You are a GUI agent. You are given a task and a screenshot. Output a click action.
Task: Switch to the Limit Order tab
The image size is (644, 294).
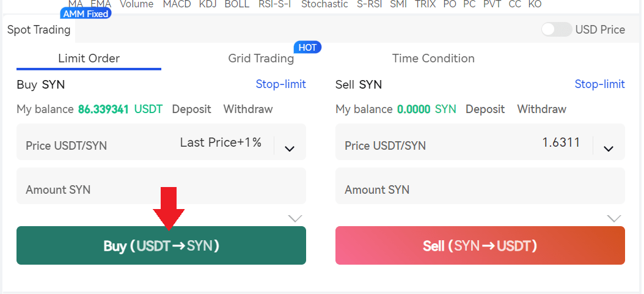click(x=89, y=59)
